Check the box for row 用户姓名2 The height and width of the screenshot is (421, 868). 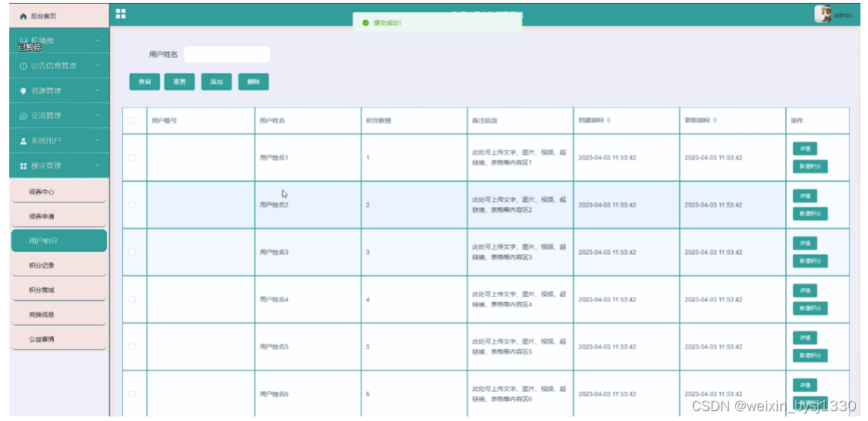point(131,205)
